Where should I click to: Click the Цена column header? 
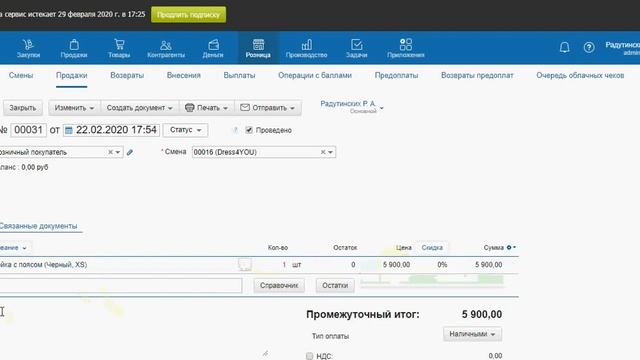coord(404,247)
